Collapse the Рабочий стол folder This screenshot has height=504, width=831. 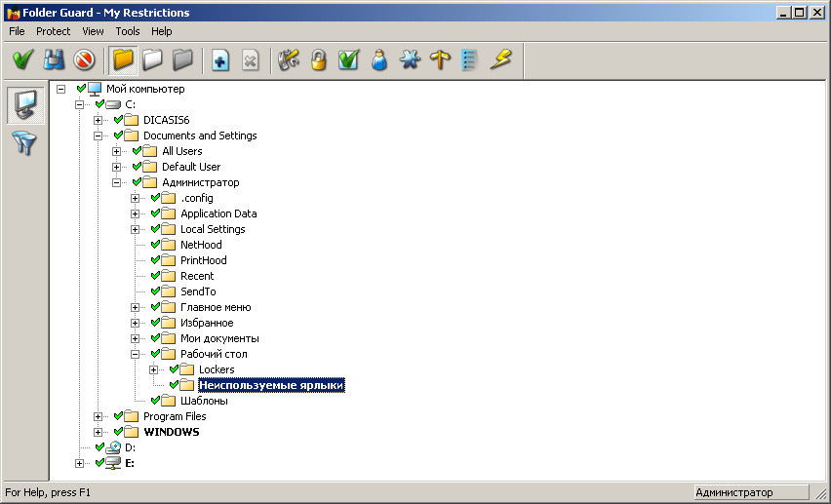point(136,354)
